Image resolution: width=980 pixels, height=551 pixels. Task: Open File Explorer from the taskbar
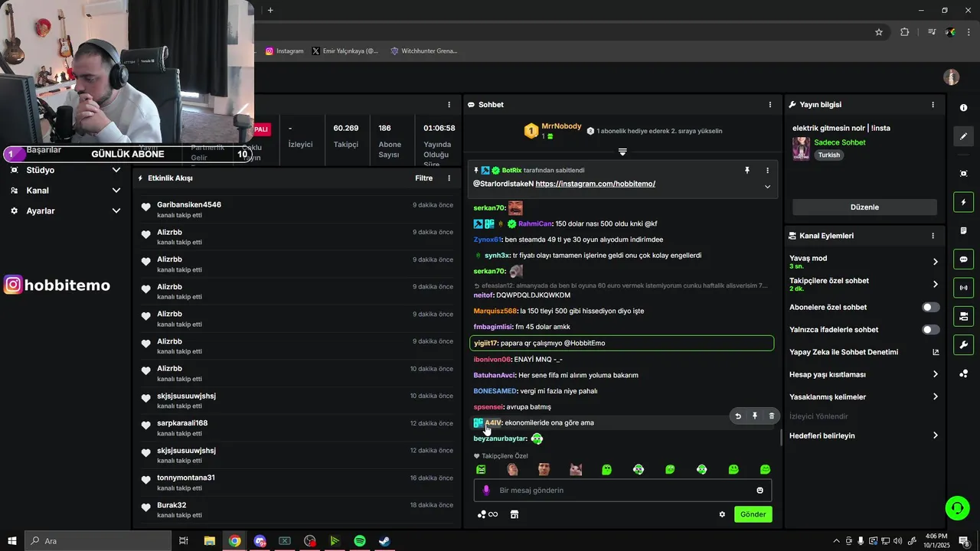(209, 541)
